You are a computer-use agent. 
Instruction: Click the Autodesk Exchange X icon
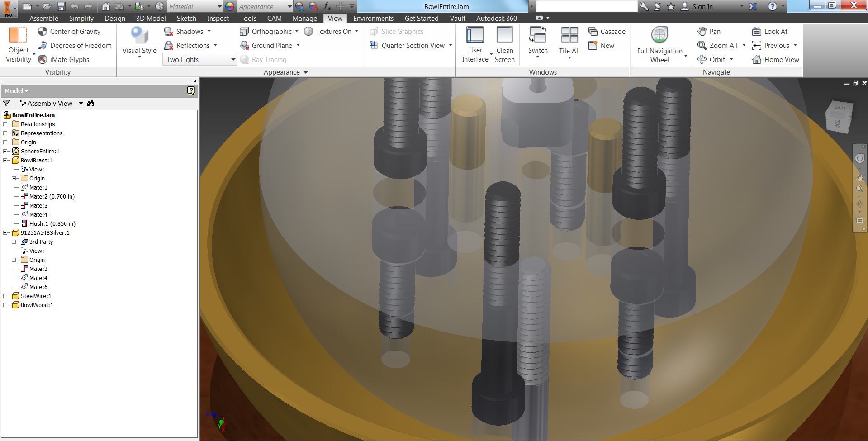pyautogui.click(x=753, y=6)
